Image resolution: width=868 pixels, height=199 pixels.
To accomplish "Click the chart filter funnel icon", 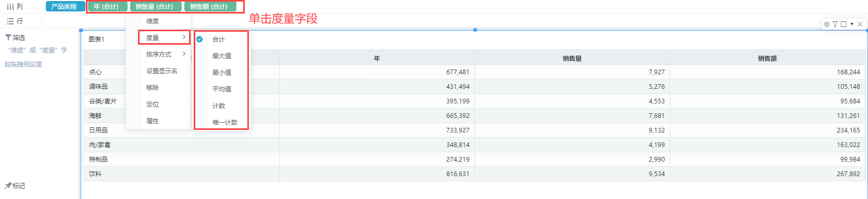I will click(835, 24).
